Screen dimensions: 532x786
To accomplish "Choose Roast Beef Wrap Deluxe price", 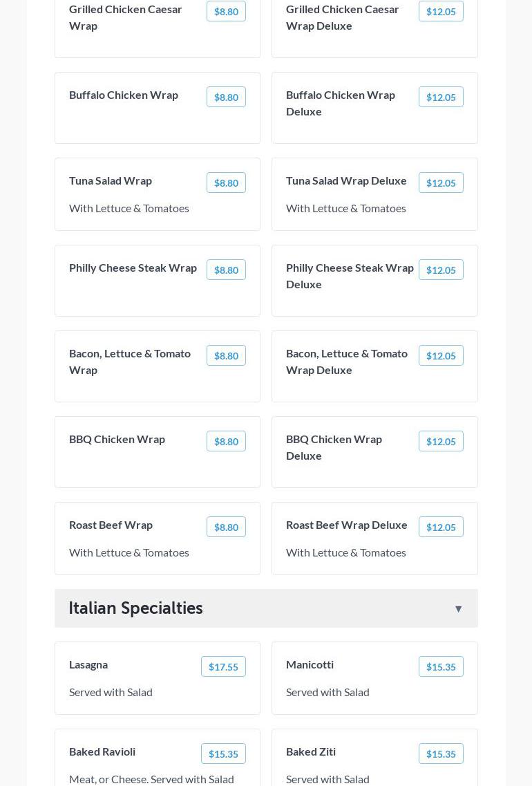I will 441,527.
